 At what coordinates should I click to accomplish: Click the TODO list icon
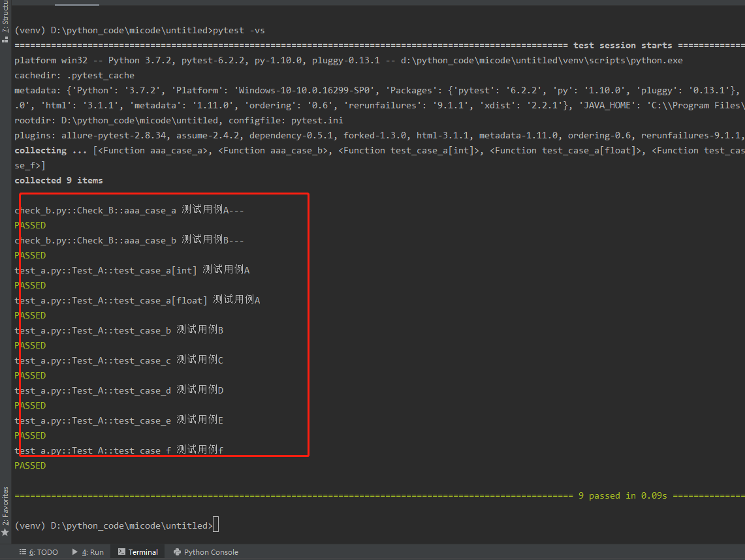[x=23, y=552]
